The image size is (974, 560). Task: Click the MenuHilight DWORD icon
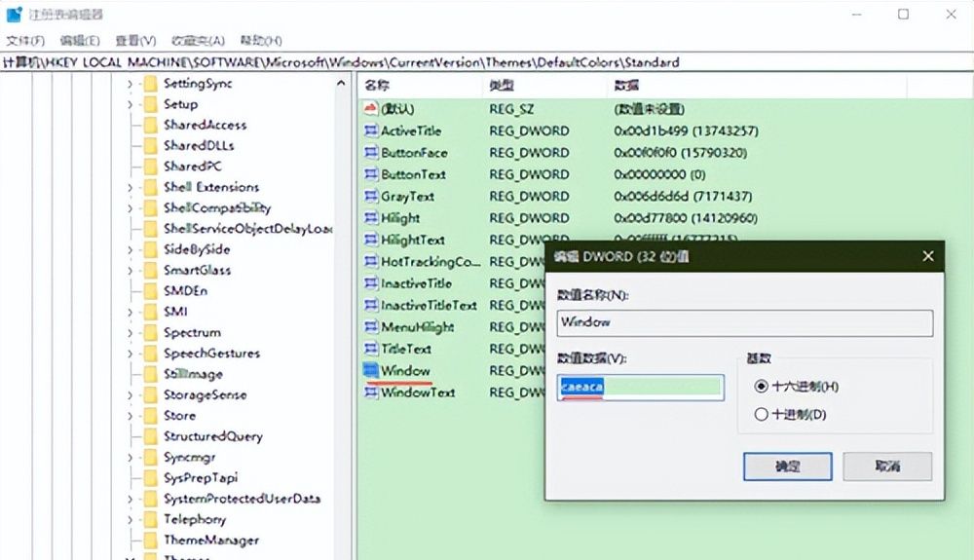371,326
